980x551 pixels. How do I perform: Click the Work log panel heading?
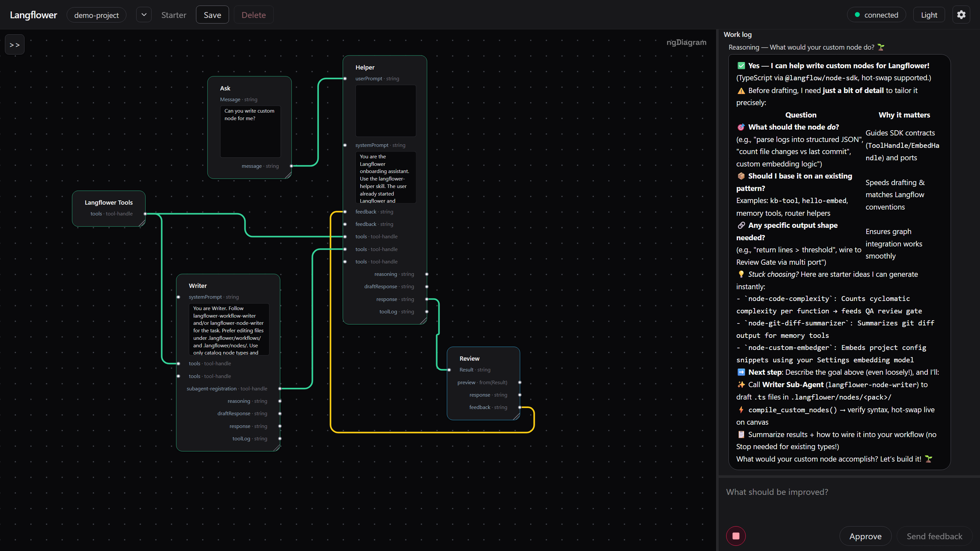[x=737, y=34]
